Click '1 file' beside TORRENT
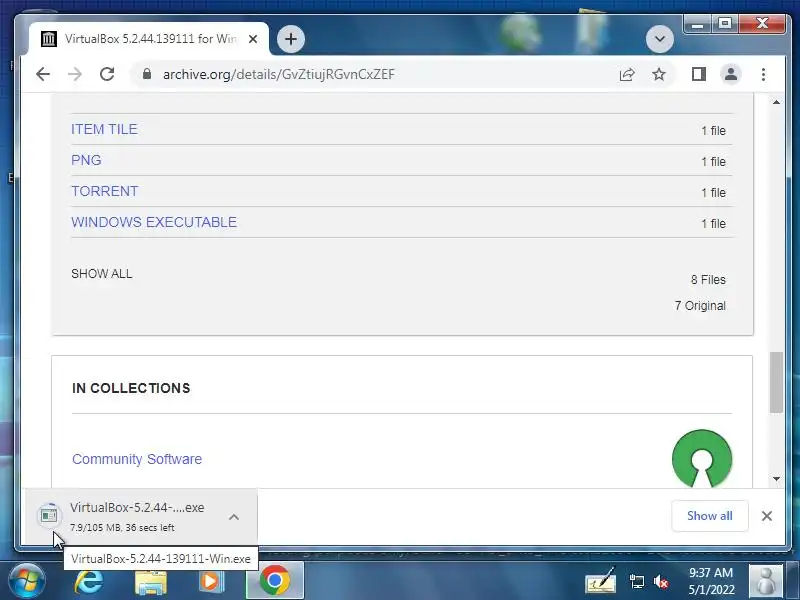 pyautogui.click(x=713, y=192)
